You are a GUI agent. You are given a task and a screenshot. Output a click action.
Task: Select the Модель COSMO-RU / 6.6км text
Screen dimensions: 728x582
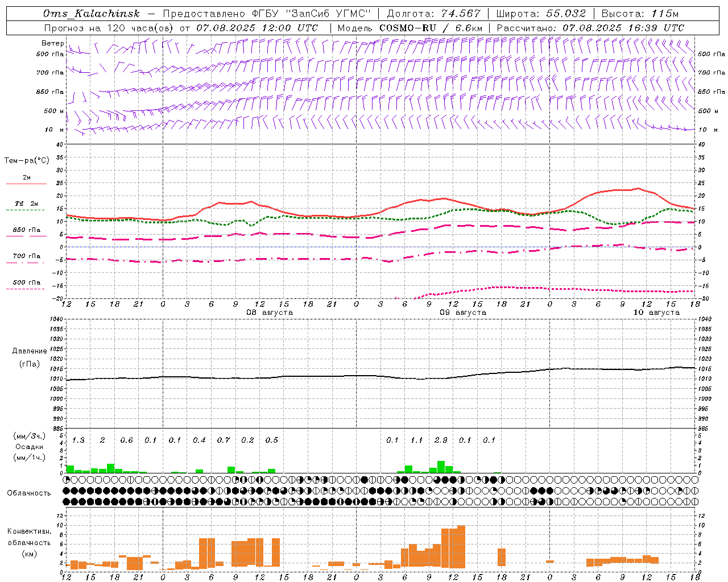point(410,27)
